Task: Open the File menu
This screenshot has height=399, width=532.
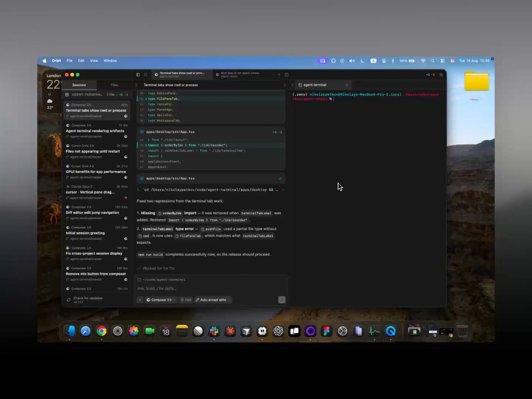Action: [x=70, y=61]
